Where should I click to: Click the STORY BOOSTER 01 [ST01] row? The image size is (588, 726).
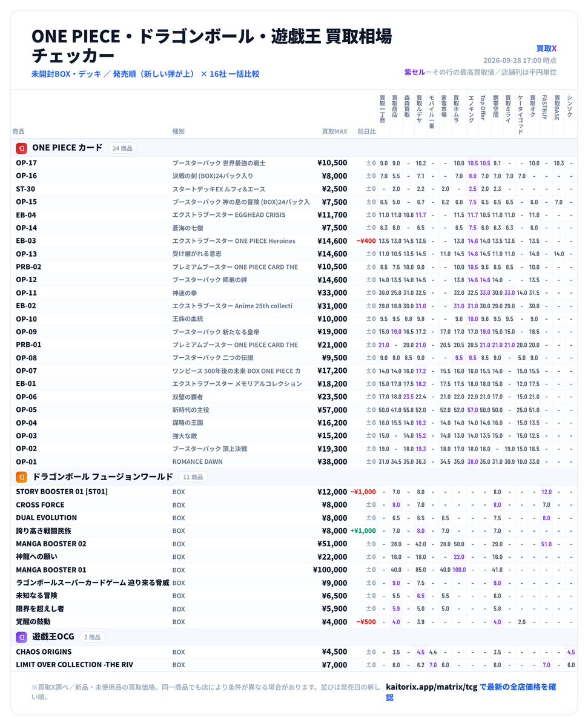(x=62, y=492)
